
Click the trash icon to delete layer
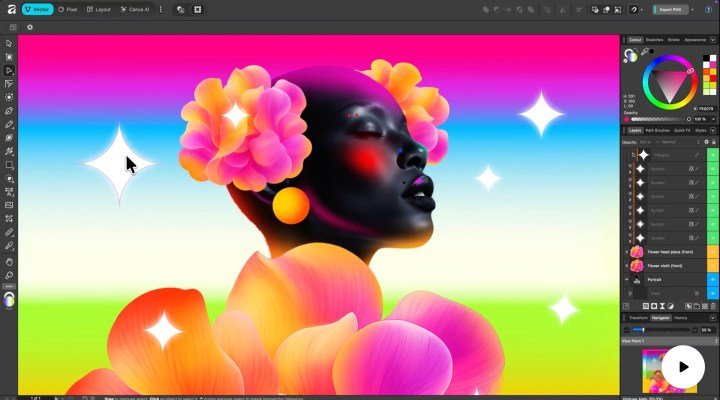pos(713,306)
